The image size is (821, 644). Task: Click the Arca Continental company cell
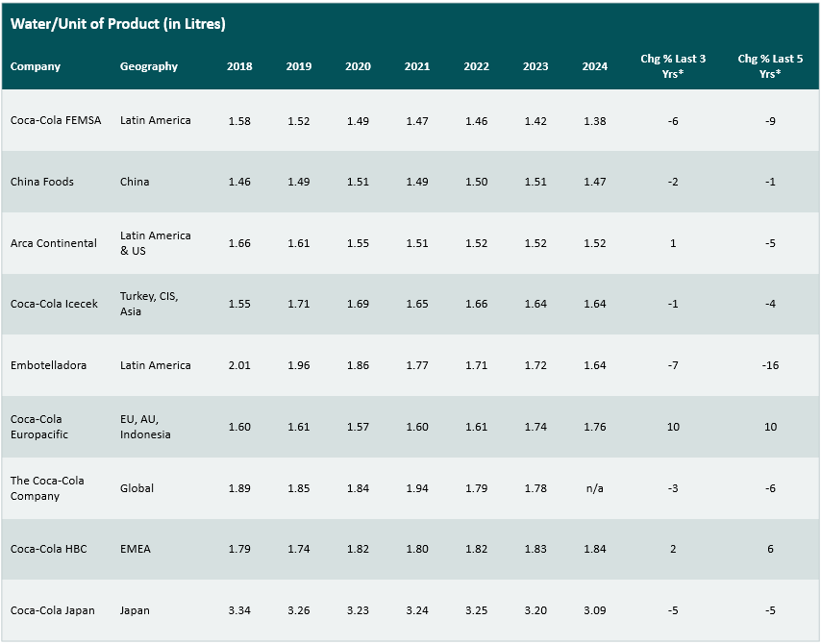(54, 243)
